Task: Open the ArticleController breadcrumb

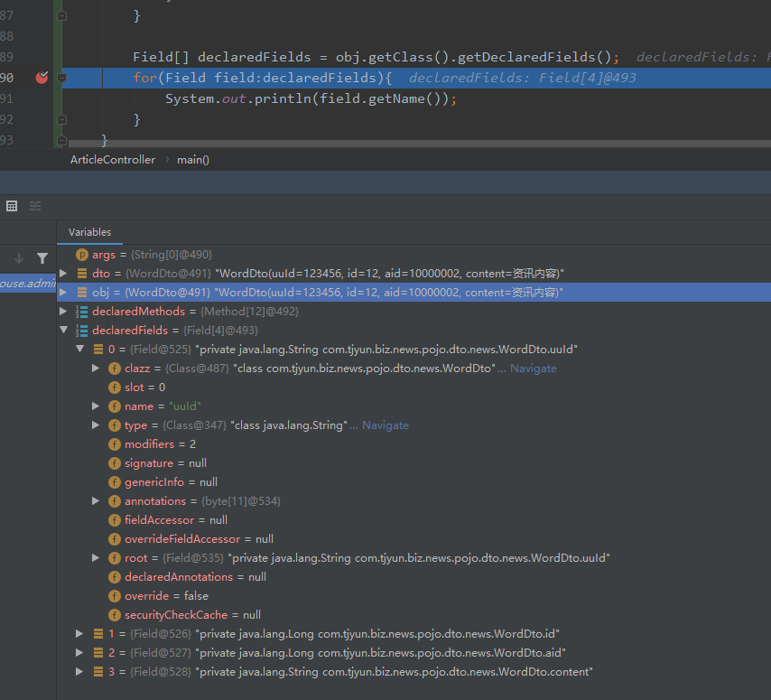Action: click(113, 160)
